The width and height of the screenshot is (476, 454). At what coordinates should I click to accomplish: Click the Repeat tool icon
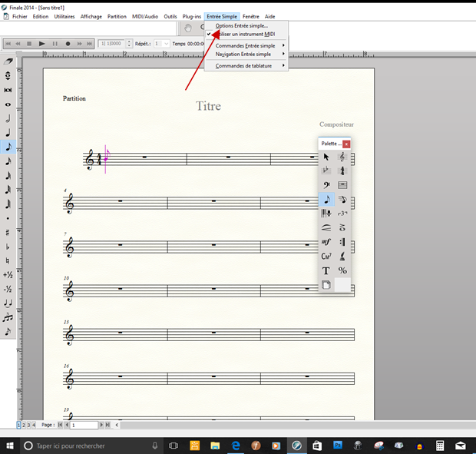tap(342, 242)
